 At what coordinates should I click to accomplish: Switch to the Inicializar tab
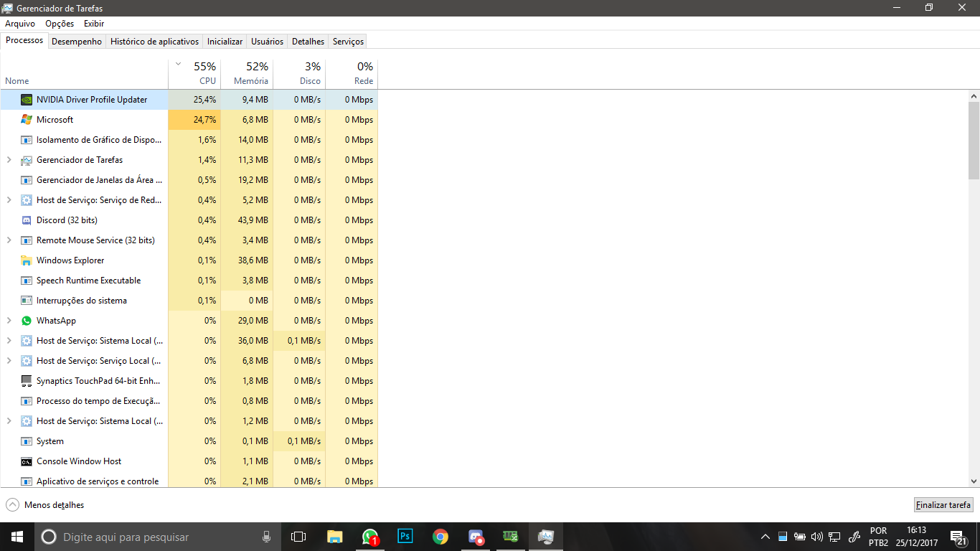(x=225, y=42)
